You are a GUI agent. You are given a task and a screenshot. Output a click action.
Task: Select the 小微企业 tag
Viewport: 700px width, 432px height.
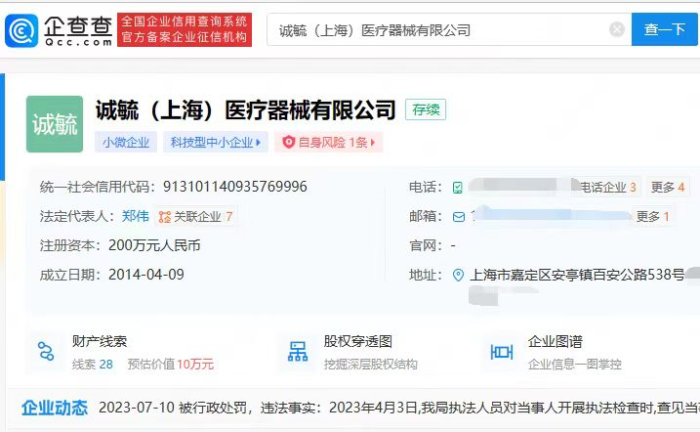[x=125, y=142]
